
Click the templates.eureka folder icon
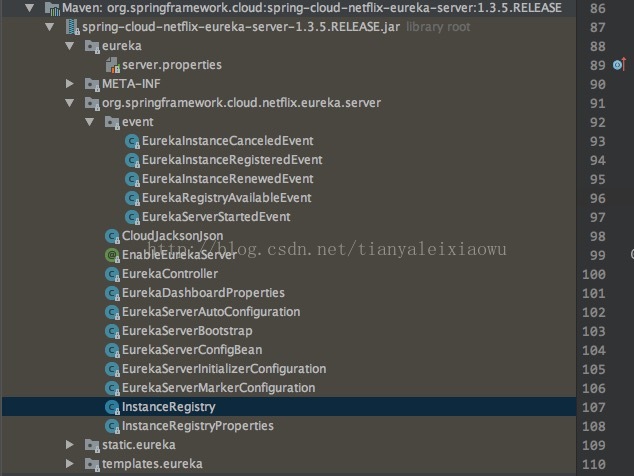pyautogui.click(x=92, y=465)
